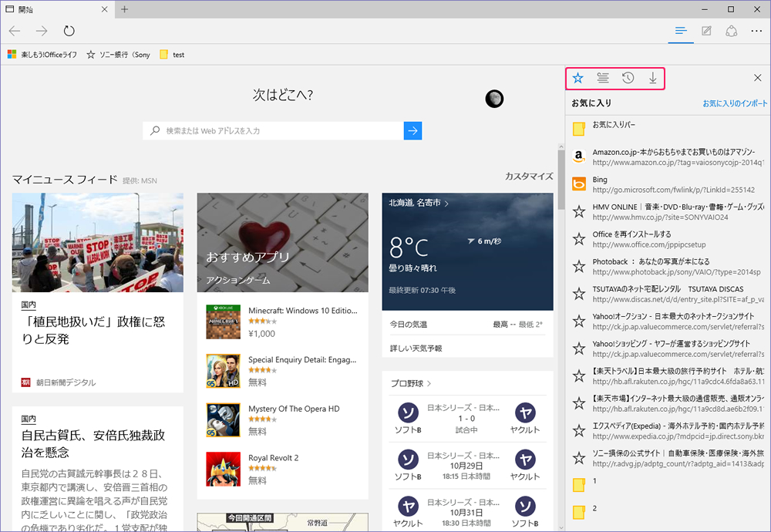
Task: Open the お気に入りバー folder
Action: [x=668, y=128]
